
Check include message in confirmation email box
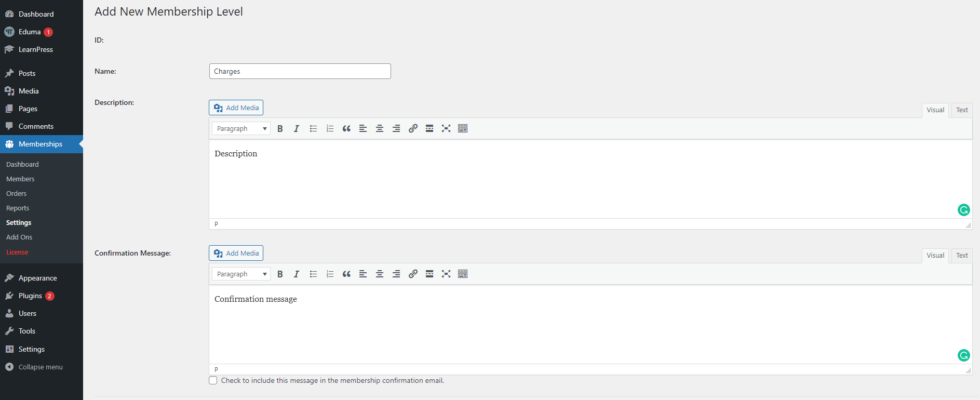pyautogui.click(x=213, y=380)
